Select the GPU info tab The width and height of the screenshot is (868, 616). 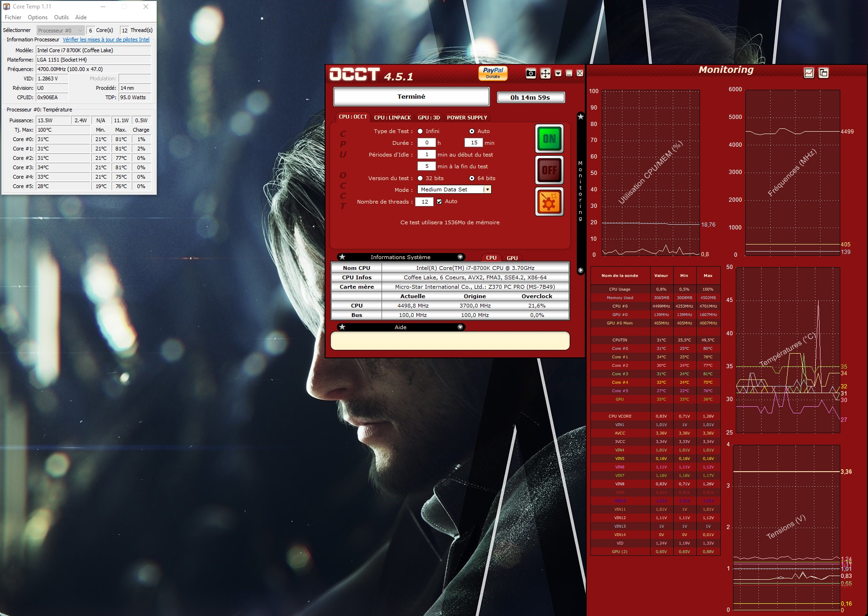[x=512, y=258]
